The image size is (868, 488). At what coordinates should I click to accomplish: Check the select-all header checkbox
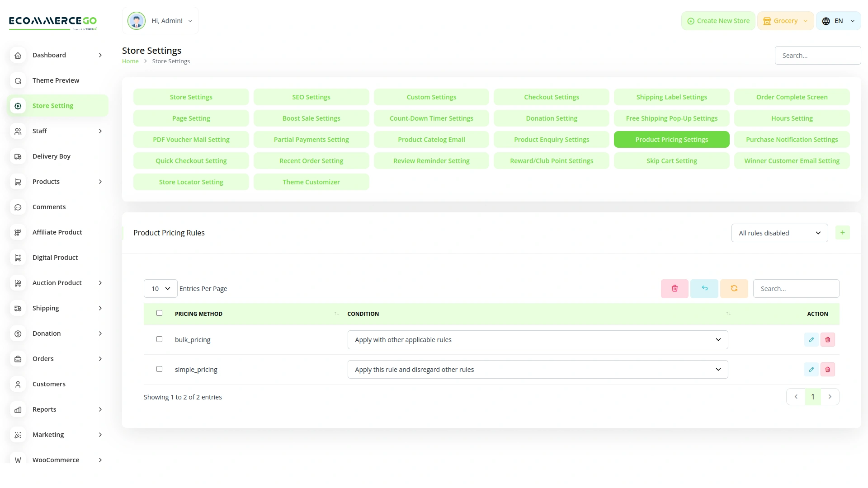click(x=159, y=313)
